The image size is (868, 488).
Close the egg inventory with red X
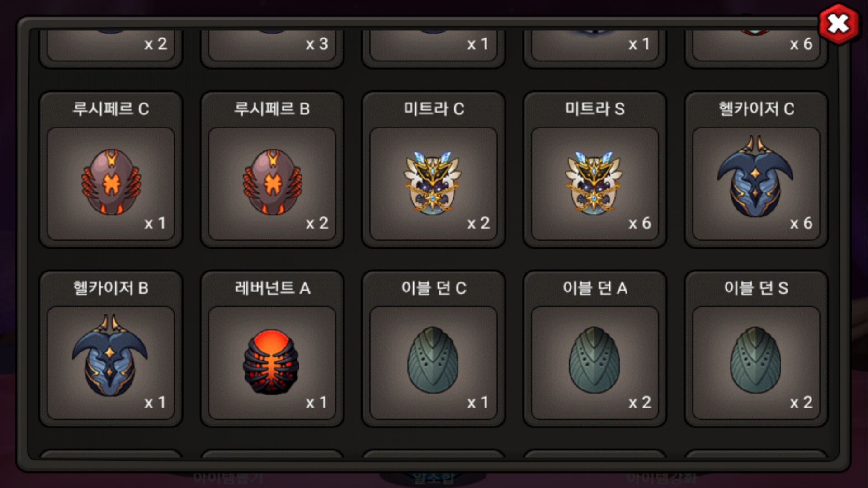click(x=838, y=24)
